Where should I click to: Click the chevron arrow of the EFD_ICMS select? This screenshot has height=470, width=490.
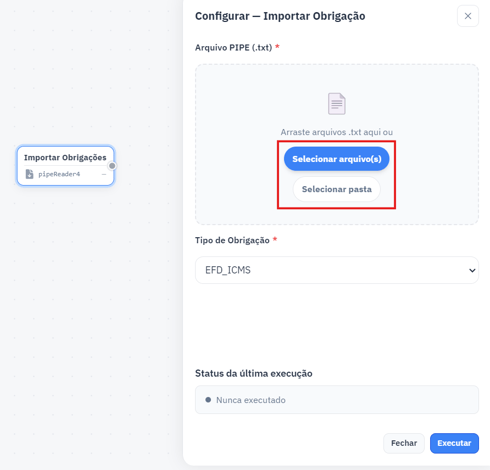click(472, 270)
